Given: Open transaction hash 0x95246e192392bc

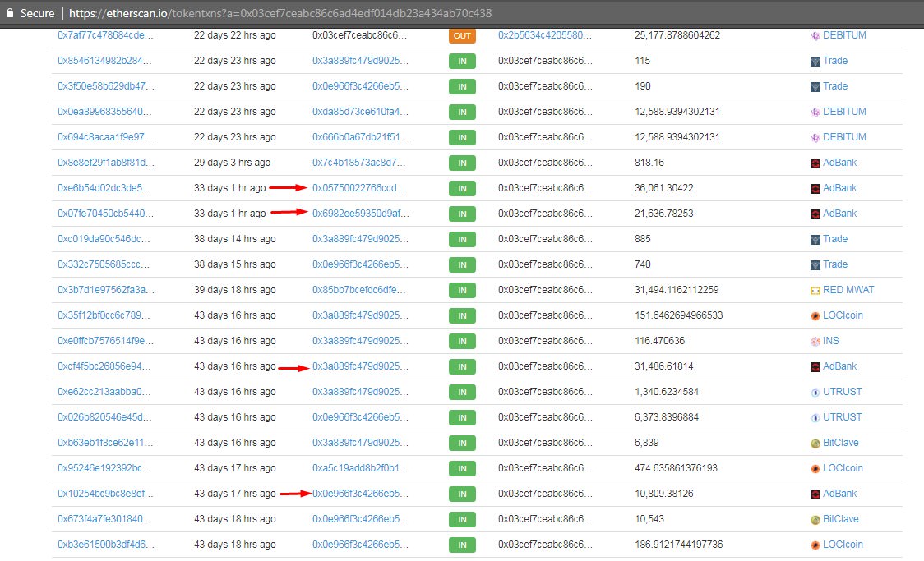Looking at the screenshot, I should (x=104, y=468).
